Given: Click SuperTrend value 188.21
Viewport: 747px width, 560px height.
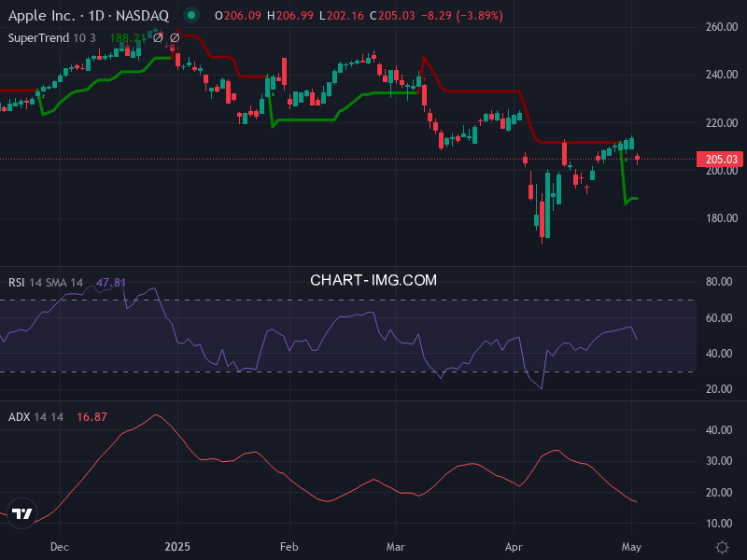Looking at the screenshot, I should point(127,37).
